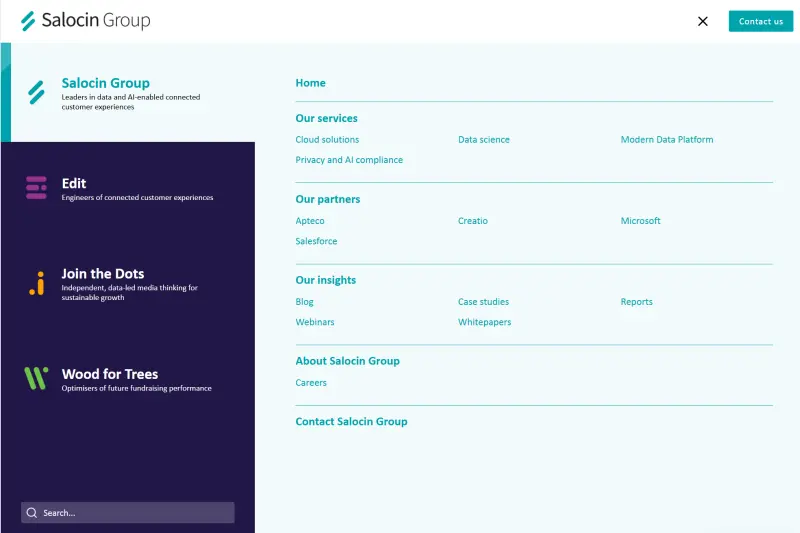Click 'Leaders in data and AI-enabled' description
The image size is (800, 533).
coord(131,102)
